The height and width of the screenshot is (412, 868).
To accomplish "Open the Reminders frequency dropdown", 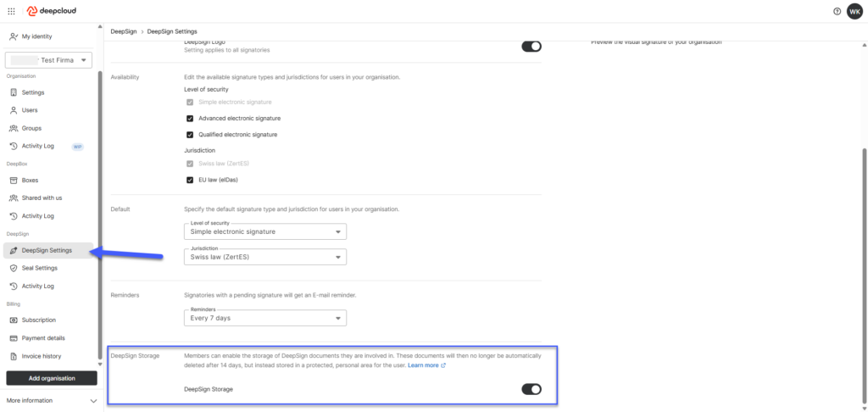I will [264, 318].
